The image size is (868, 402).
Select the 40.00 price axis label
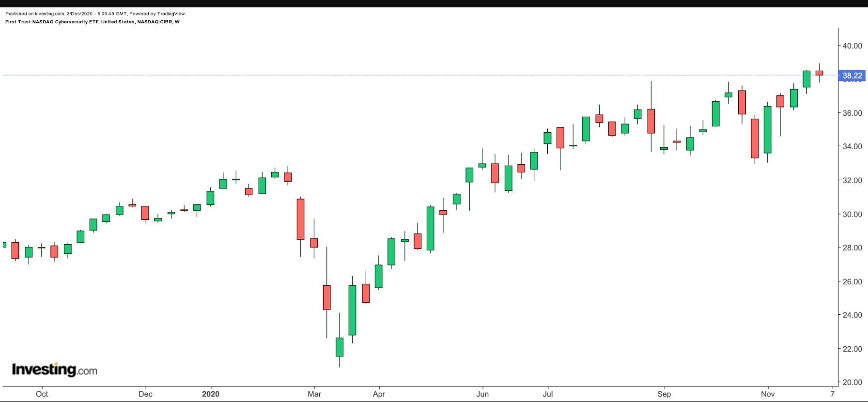pyautogui.click(x=852, y=46)
